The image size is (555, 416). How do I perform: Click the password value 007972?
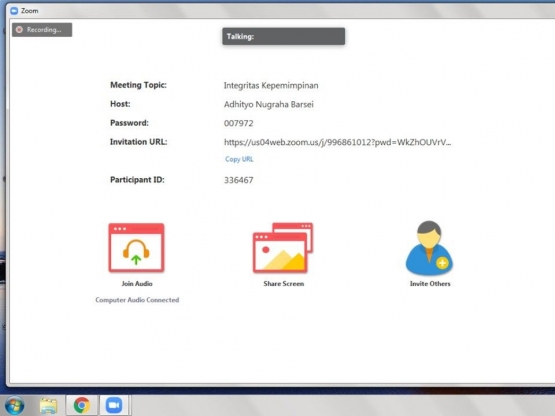point(239,123)
